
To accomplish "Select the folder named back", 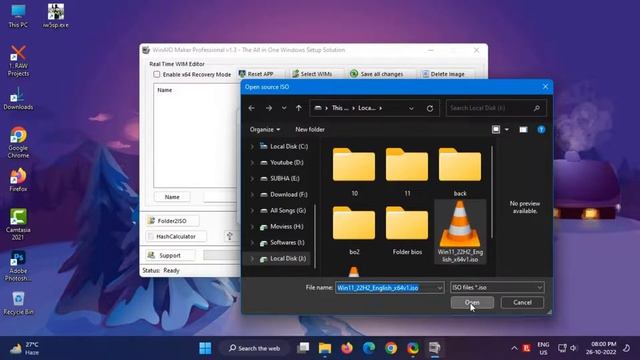I will point(460,171).
